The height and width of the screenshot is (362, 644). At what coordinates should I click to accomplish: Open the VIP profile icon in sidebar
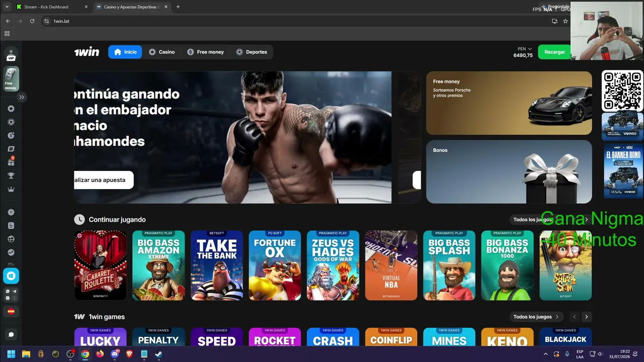(11, 55)
